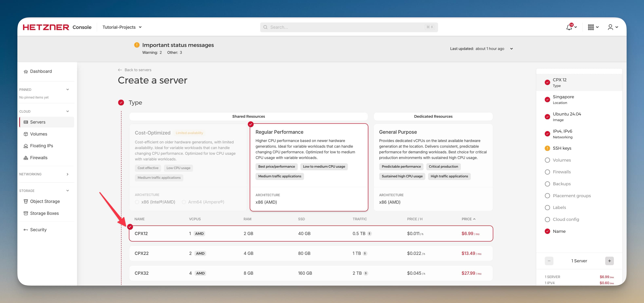Viewport: 644px width, 303px height.
Task: Open the Tutorial-Projects project dropdown
Action: (122, 27)
